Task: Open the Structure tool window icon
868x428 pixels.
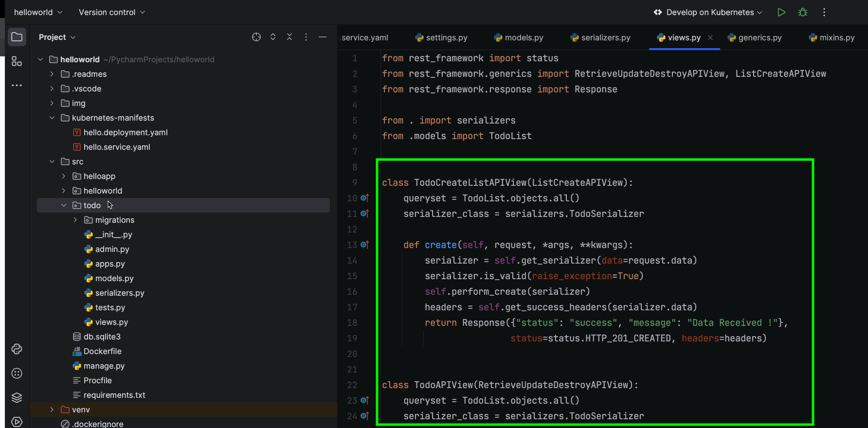Action: pos(17,61)
